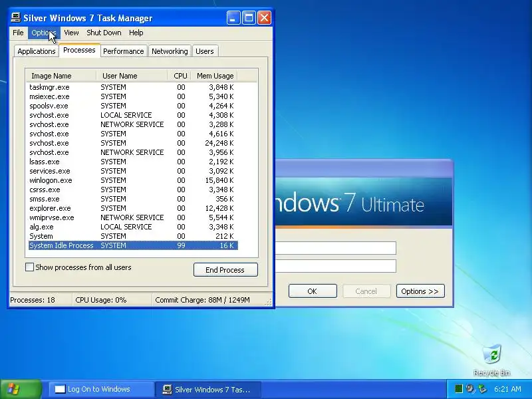
Task: Sort by User Name column header
Action: point(132,76)
